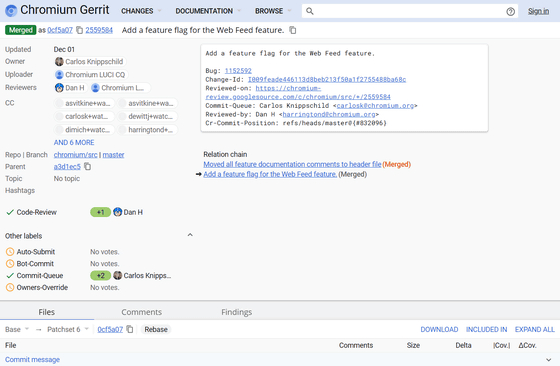Open the search help question-mark icon
560x366 pixels.
click(x=510, y=11)
